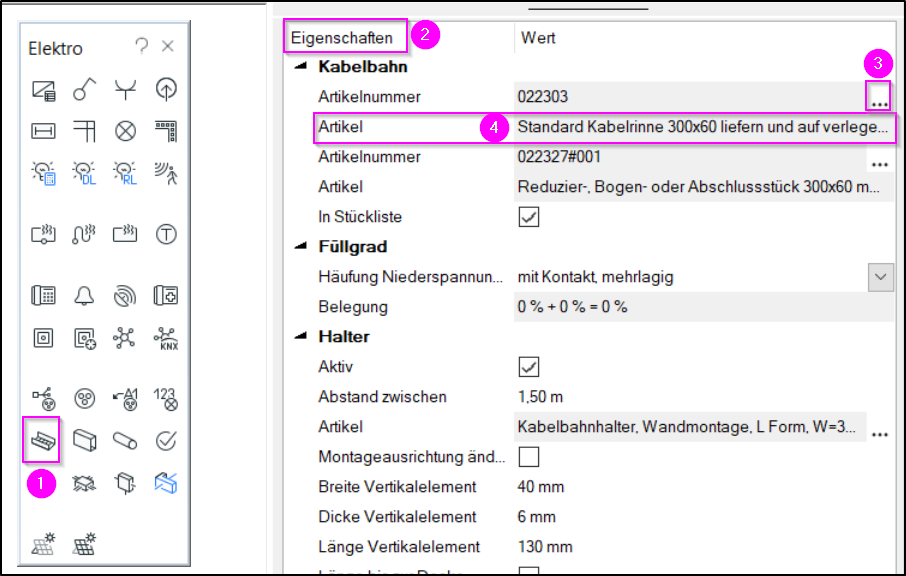
Task: Click Breite Vertikalelement value 40 mm
Action: pos(540,486)
